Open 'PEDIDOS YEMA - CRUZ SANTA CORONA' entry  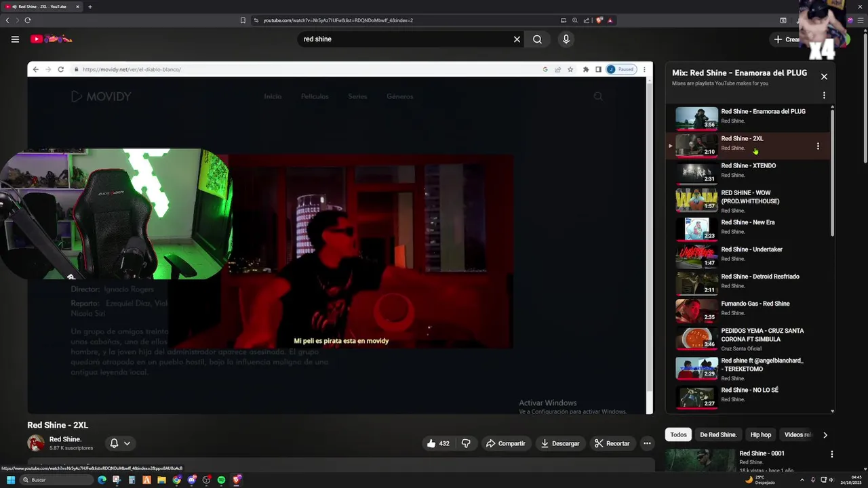[747, 339]
